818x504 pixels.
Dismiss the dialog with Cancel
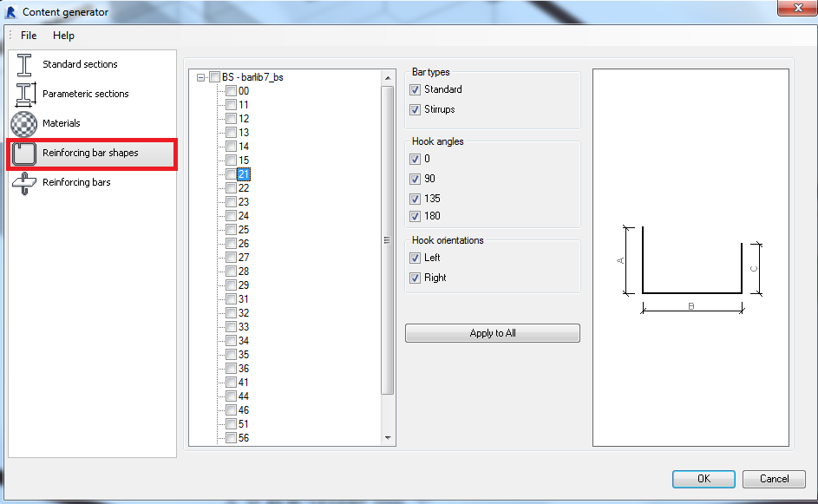point(773,479)
